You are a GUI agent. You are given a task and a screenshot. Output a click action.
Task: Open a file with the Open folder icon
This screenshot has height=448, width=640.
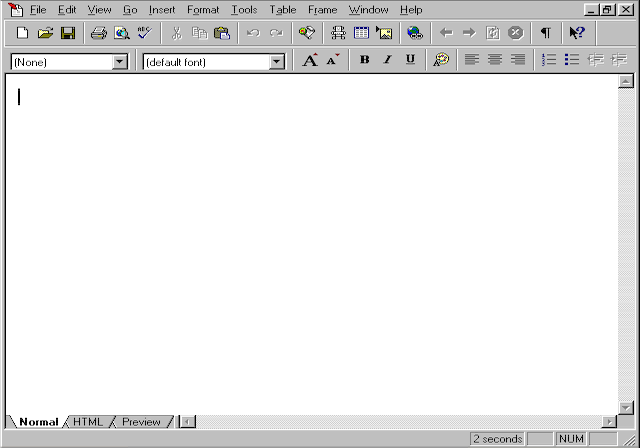point(46,33)
